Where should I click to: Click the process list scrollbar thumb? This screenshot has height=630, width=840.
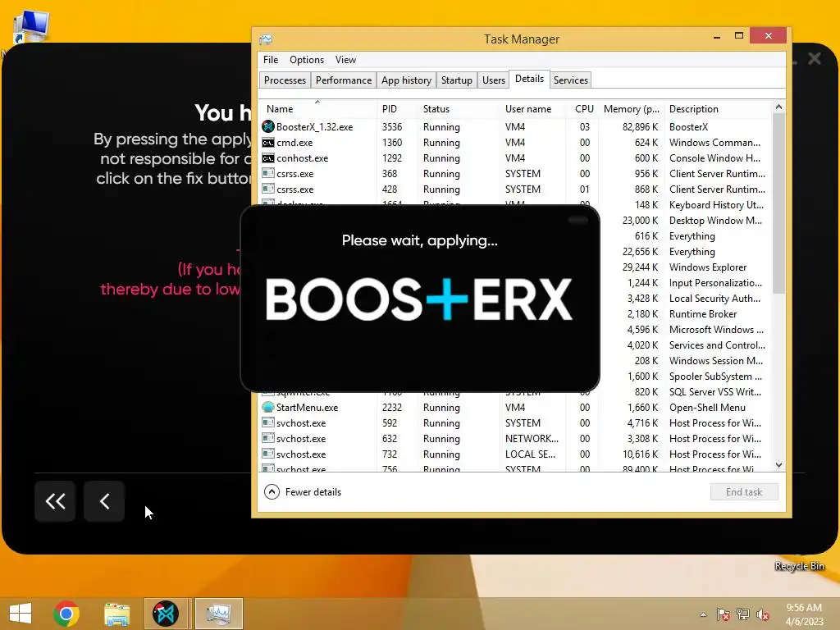point(779,203)
